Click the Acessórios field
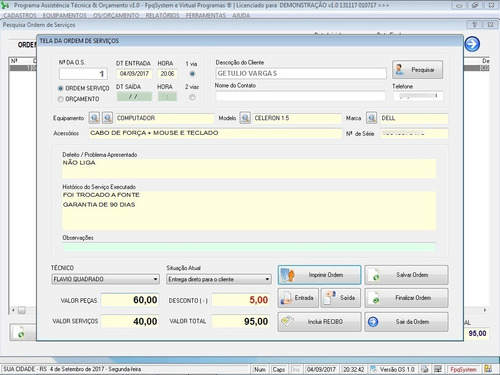Image resolution: width=500 pixels, height=375 pixels. click(215, 133)
